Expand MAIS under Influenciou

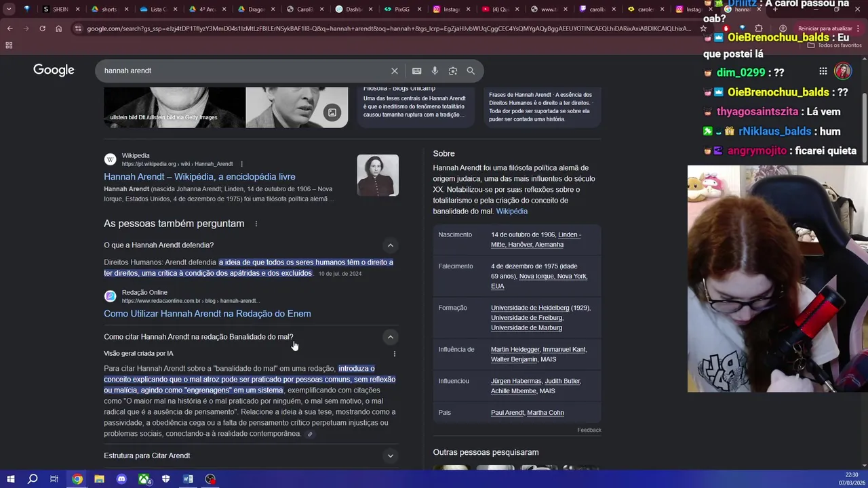(547, 391)
